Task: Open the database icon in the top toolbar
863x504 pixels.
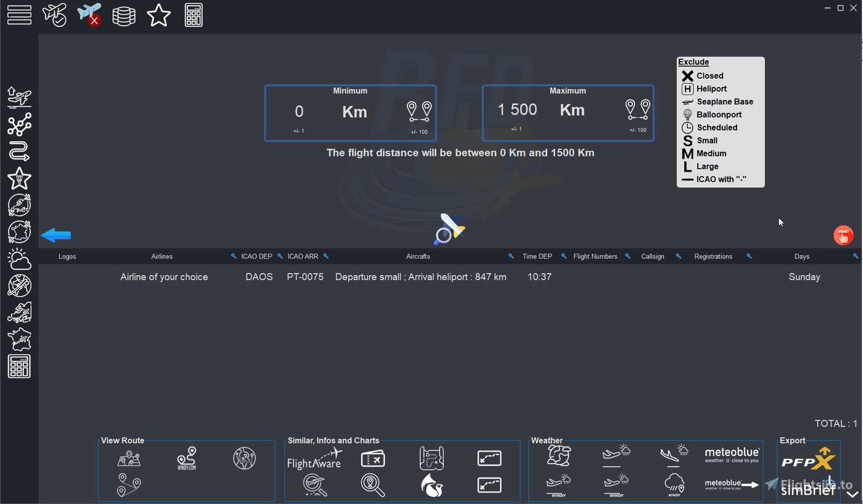Action: [x=124, y=15]
